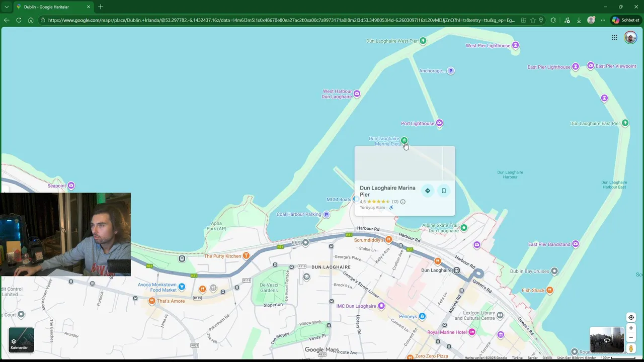
Task: Select West Pier Lighthouse marker
Action: (x=515, y=46)
